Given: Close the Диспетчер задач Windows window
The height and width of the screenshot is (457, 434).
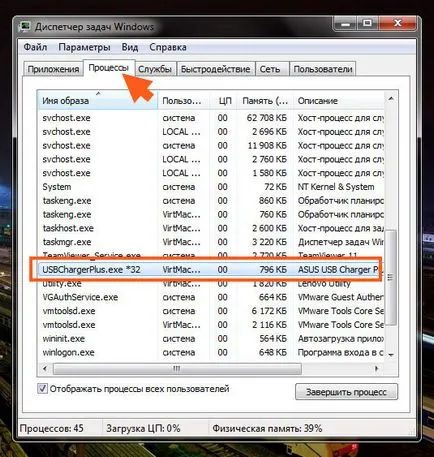Looking at the screenshot, I should pos(397,23).
